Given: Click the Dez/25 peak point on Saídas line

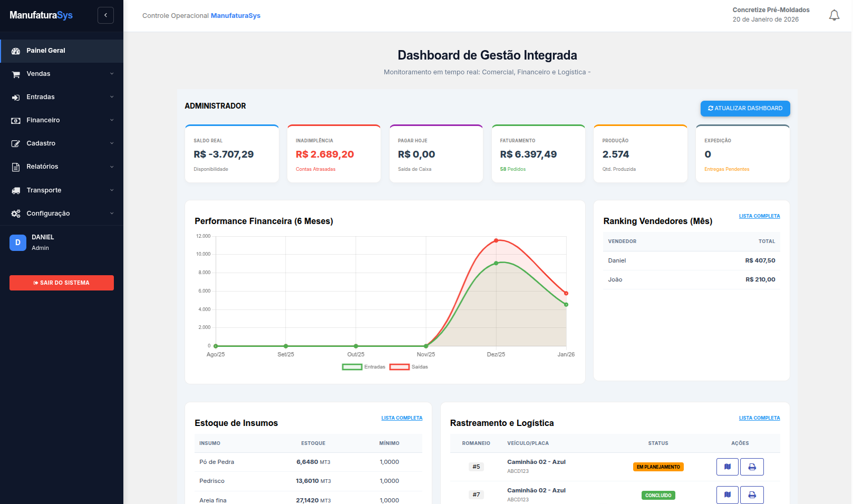Looking at the screenshot, I should [496, 240].
